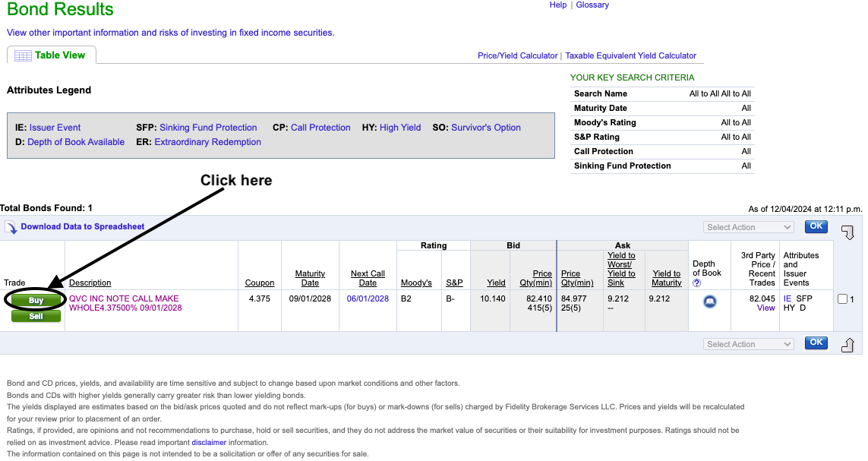
Task: Sort by Bid Yield column header
Action: click(496, 283)
